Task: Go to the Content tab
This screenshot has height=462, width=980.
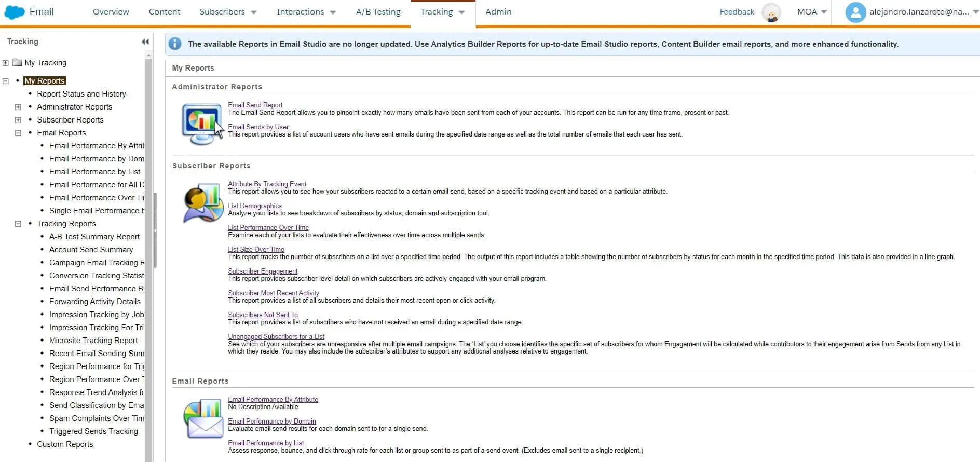Action: (164, 12)
